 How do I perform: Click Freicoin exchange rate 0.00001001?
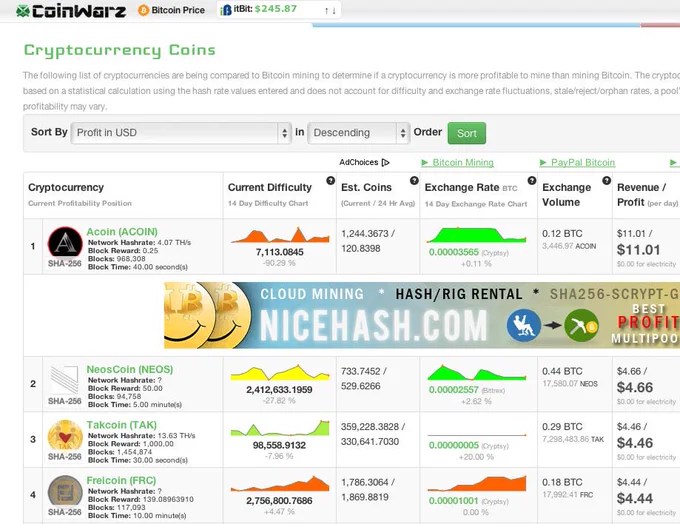(x=454, y=501)
